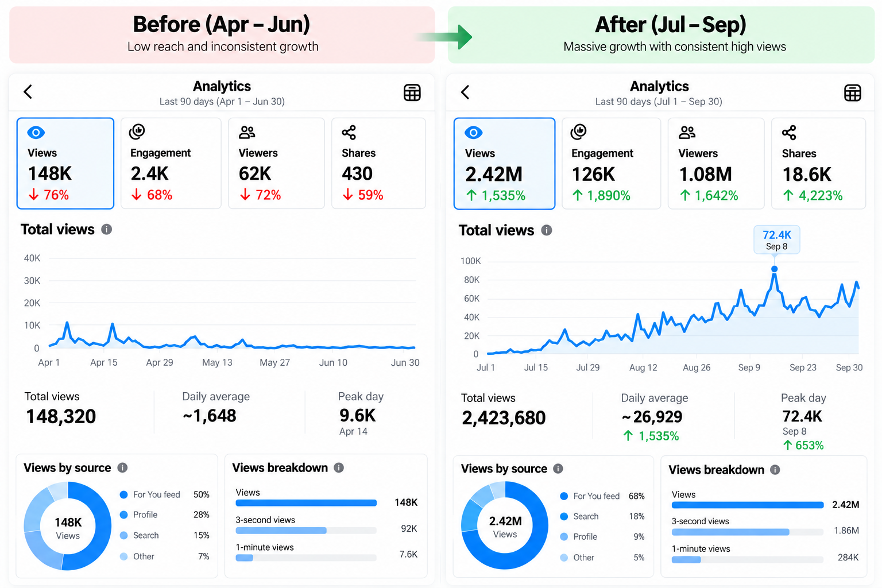Screen dimensions: 882x588
Task: Click engagement icon in the 2.4K card
Action: point(137,131)
